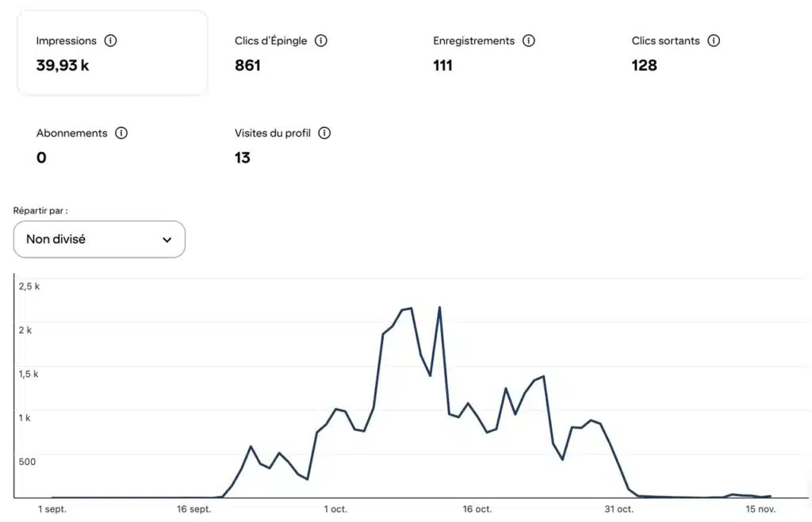This screenshot has height=522, width=812.
Task: Click the dropdown chevron arrow
Action: (167, 240)
